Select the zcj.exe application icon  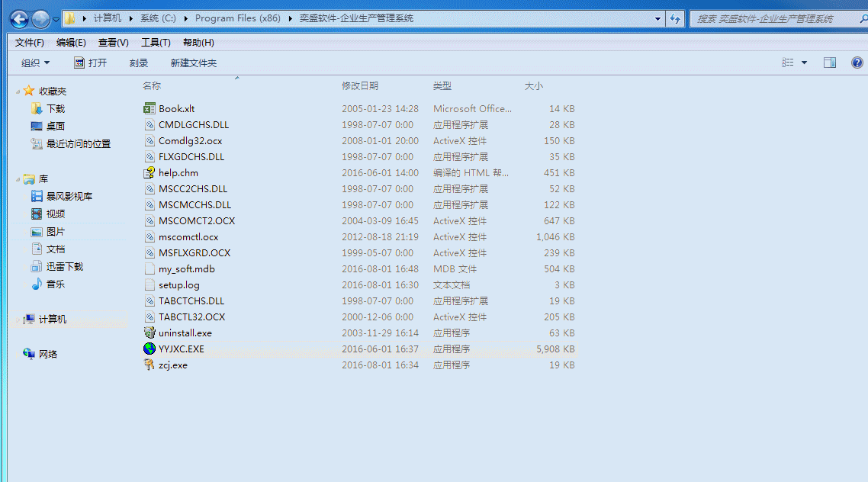[149, 365]
